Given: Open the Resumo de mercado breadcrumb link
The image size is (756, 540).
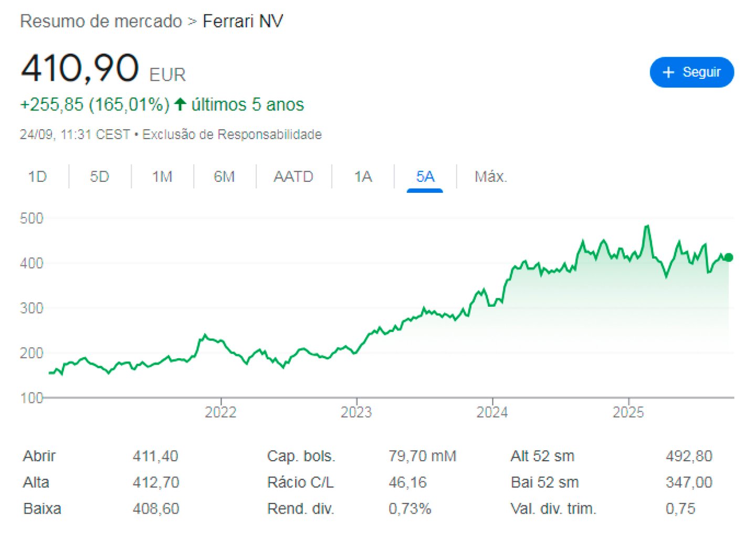Looking at the screenshot, I should 101,22.
